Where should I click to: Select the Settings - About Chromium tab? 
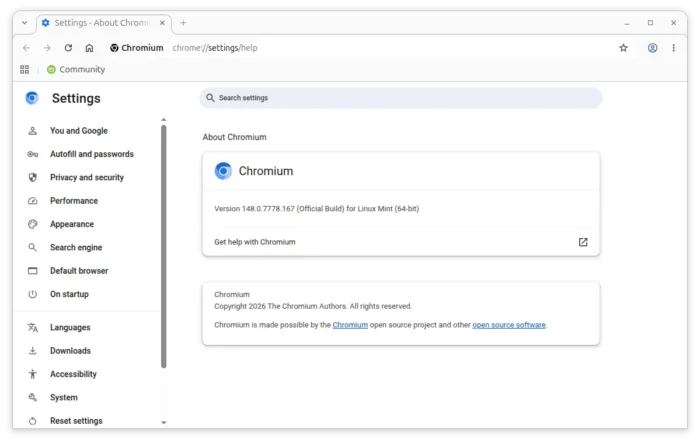click(104, 23)
